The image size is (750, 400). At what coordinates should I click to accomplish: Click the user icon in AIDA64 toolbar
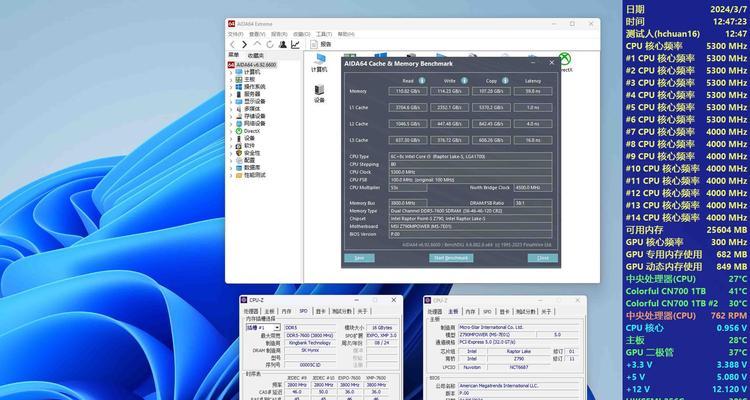click(283, 44)
